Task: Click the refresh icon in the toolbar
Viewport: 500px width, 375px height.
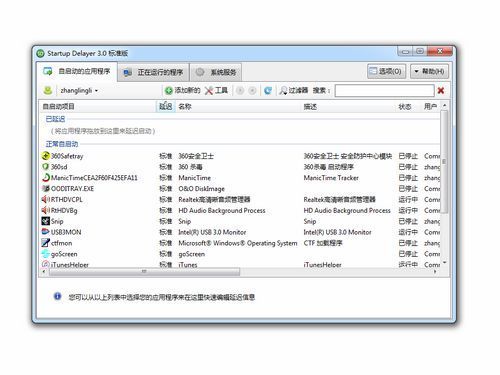Action: click(268, 91)
